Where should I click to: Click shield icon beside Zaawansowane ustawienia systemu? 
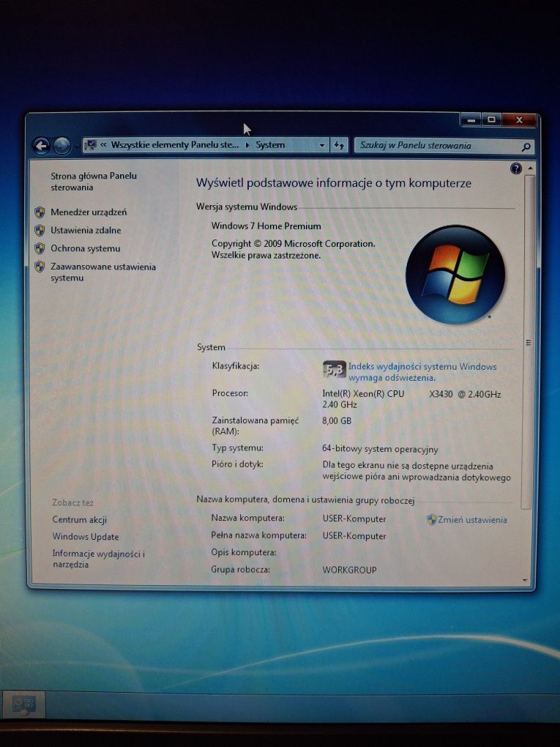pyautogui.click(x=40, y=267)
